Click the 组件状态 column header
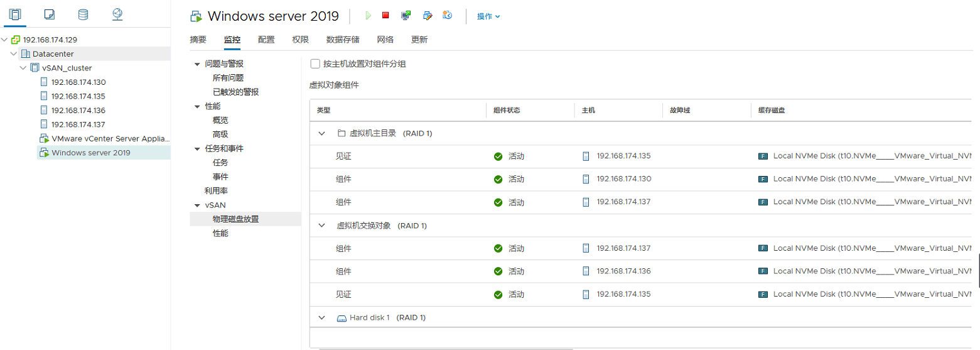The width and height of the screenshot is (980, 350). (507, 110)
